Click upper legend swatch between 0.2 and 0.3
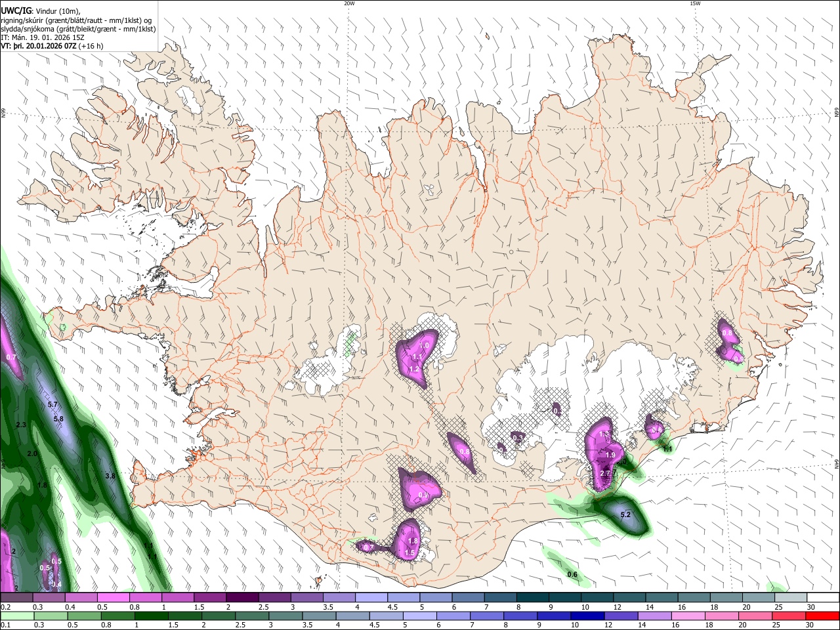The height and width of the screenshot is (630, 840). point(16,597)
